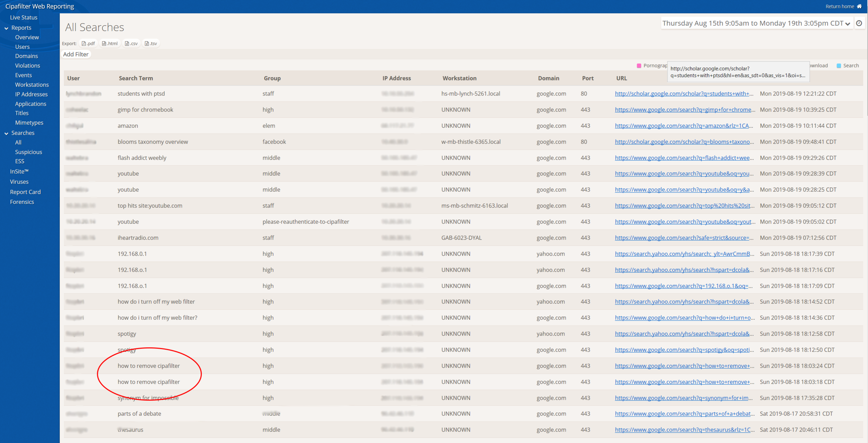Open the blooms+taxono scholar URL link
Image resolution: width=868 pixels, height=443 pixels.
(684, 142)
